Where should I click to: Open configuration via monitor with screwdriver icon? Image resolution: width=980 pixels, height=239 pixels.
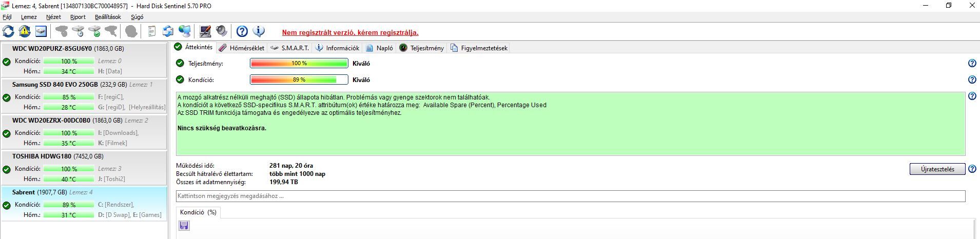tap(205, 31)
